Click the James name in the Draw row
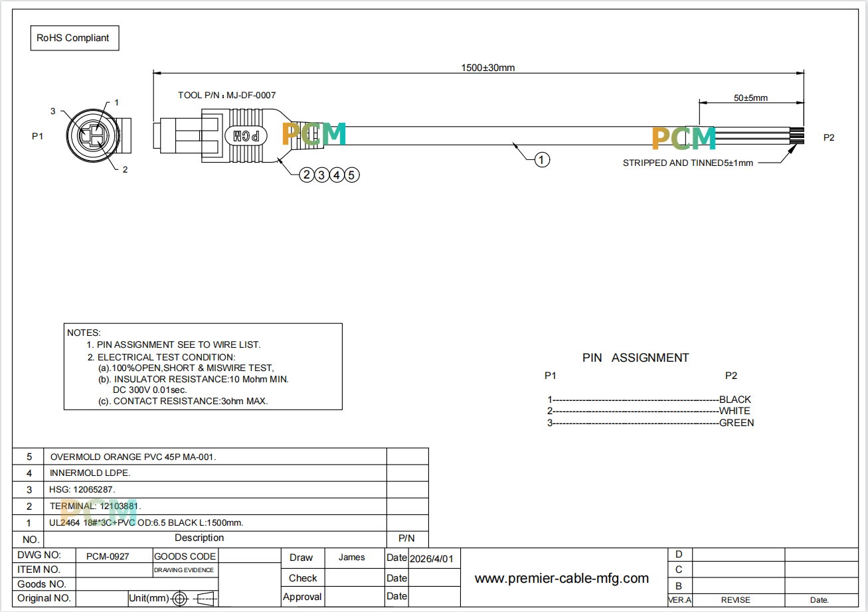The width and height of the screenshot is (868, 612). (351, 558)
